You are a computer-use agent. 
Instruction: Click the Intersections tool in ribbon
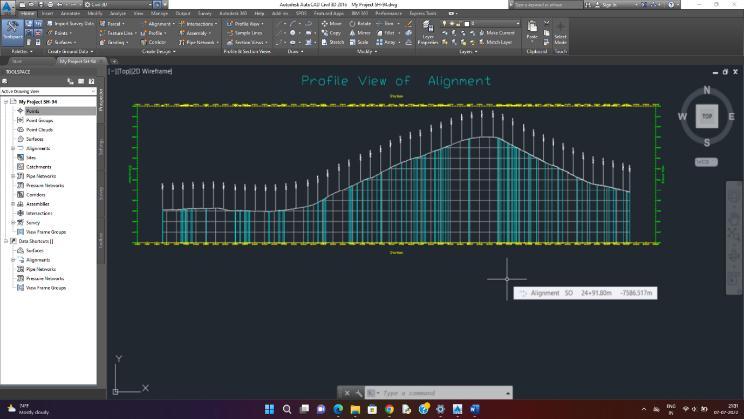click(198, 23)
